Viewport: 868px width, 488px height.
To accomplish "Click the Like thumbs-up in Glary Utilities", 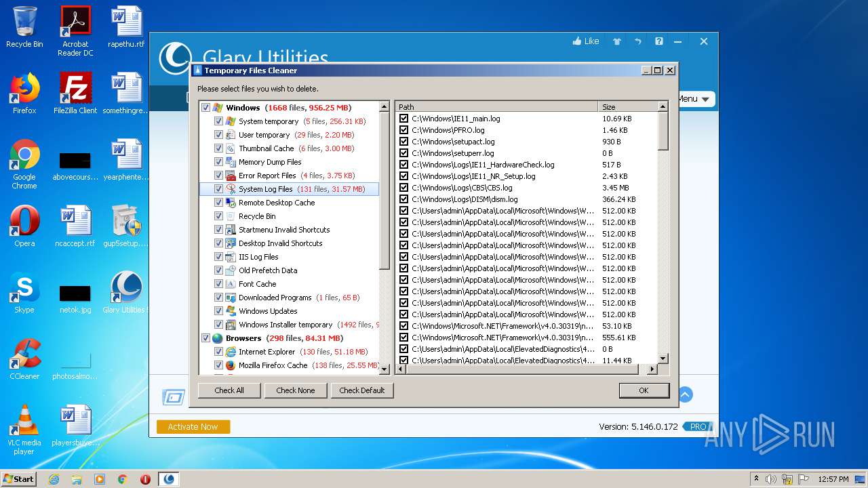I will coord(586,41).
